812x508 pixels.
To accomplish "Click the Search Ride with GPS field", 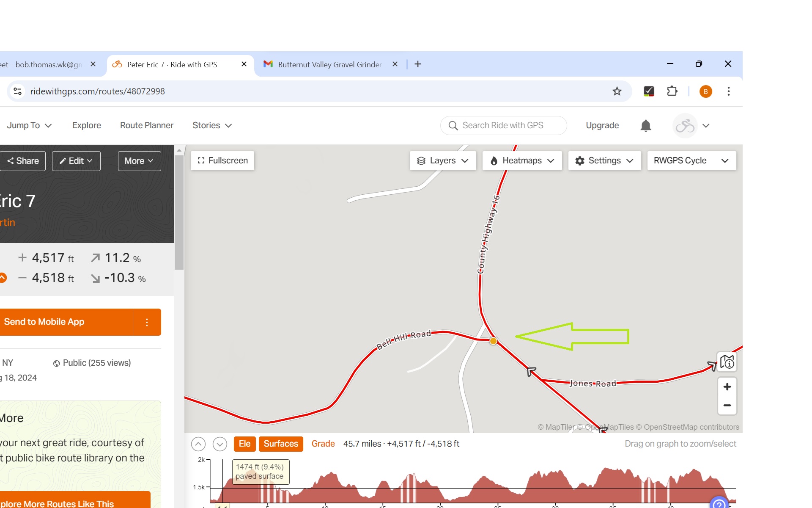I will (x=503, y=126).
